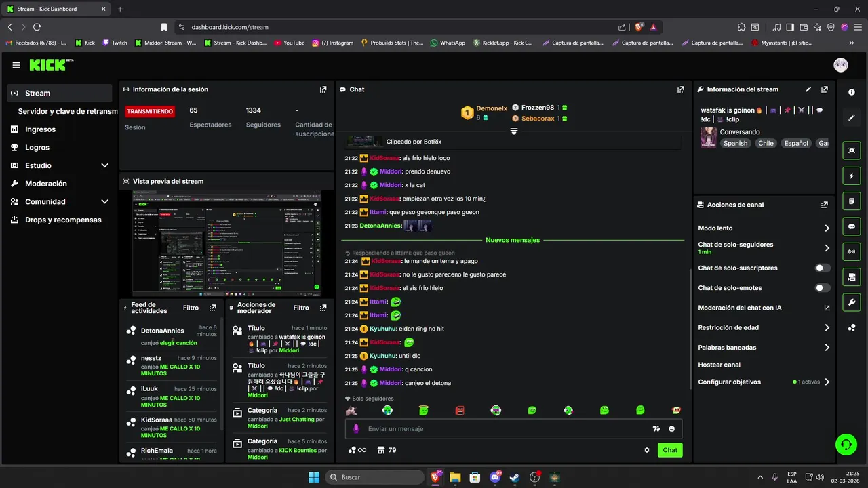Screen dimensions: 868x488
Task: Click the stream preview thumbnail
Action: (x=226, y=243)
